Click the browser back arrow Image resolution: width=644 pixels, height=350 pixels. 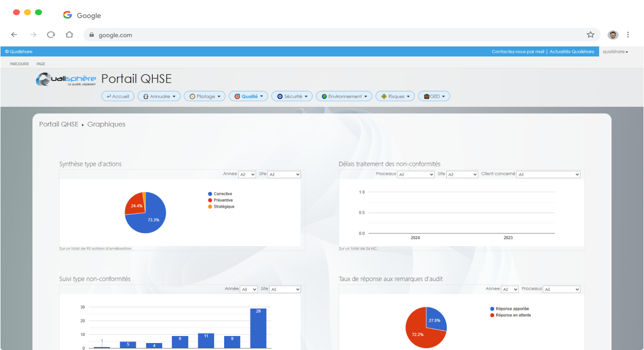(x=14, y=34)
